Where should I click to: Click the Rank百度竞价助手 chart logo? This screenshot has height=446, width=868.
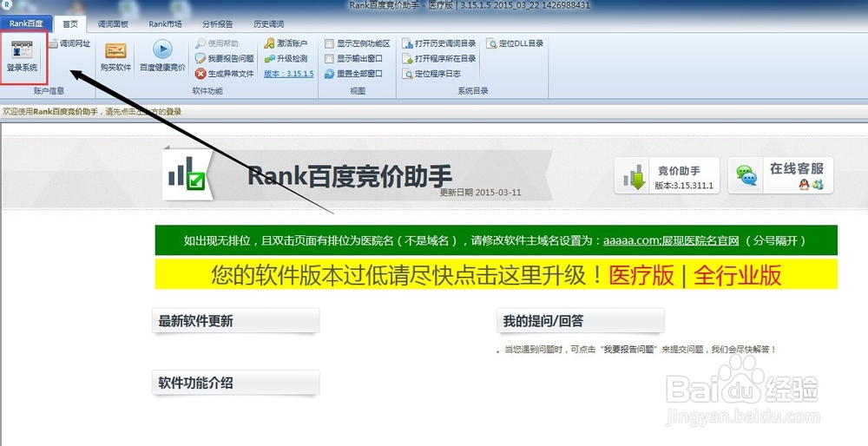click(x=187, y=174)
